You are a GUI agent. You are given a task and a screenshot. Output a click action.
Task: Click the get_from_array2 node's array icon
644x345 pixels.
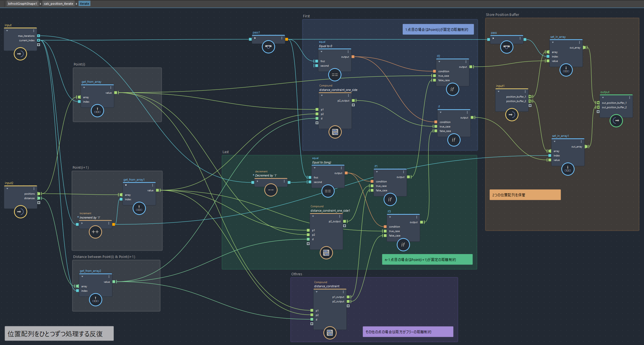[96, 300]
